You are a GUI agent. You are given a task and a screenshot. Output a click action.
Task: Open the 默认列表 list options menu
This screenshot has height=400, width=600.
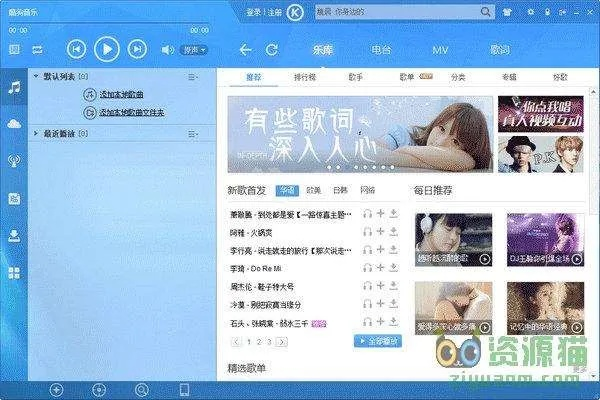[x=192, y=76]
